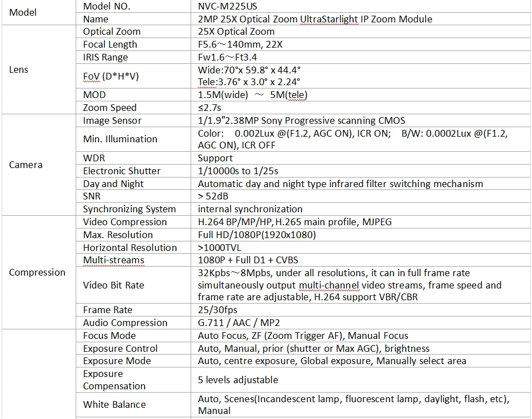Click the 'Tele:3.76° x 3.0° x 2.24°' line
Viewport: 532px width, 419px height.
249,82
